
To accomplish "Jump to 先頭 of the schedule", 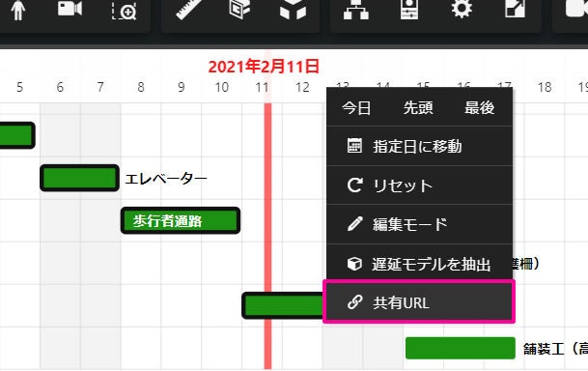I will point(418,108).
